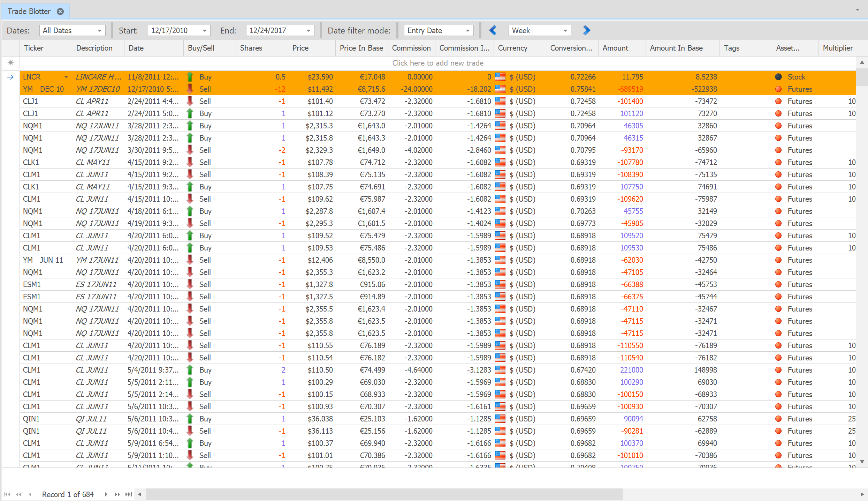Open the LNCR ticker cell dropdown
The image size is (868, 501).
pyautogui.click(x=66, y=77)
